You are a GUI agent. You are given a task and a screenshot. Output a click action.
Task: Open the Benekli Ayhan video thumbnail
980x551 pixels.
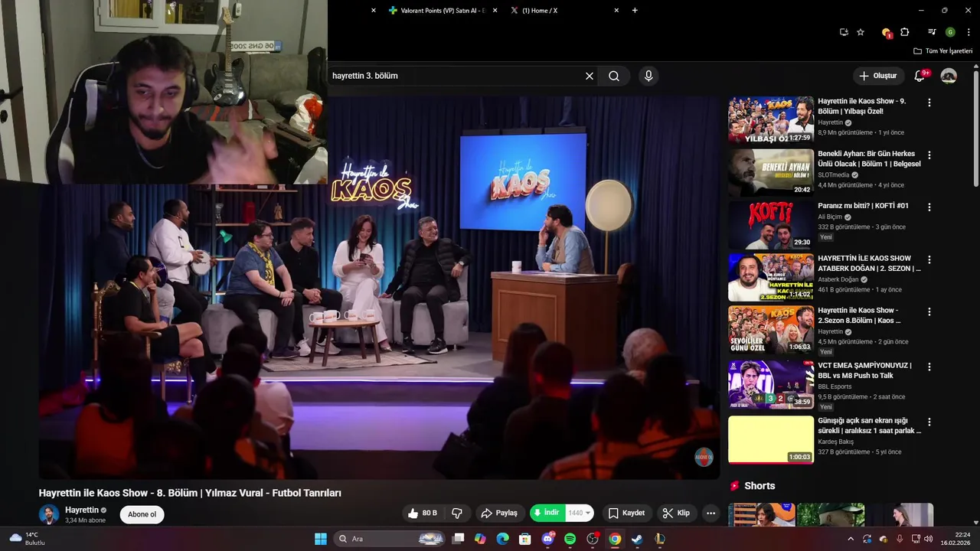click(771, 172)
